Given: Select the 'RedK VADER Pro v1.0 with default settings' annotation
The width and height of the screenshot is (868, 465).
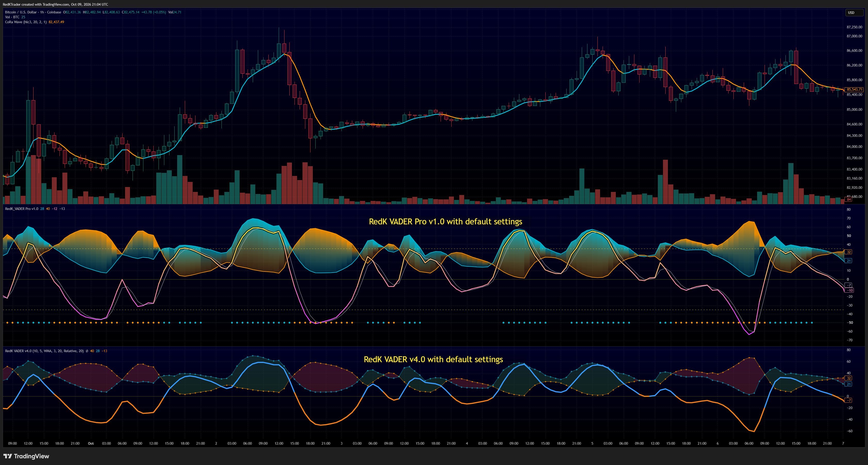Looking at the screenshot, I should 445,222.
